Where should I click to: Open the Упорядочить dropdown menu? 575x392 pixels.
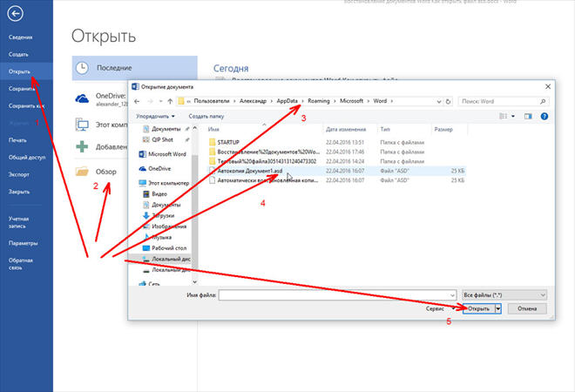(x=155, y=116)
